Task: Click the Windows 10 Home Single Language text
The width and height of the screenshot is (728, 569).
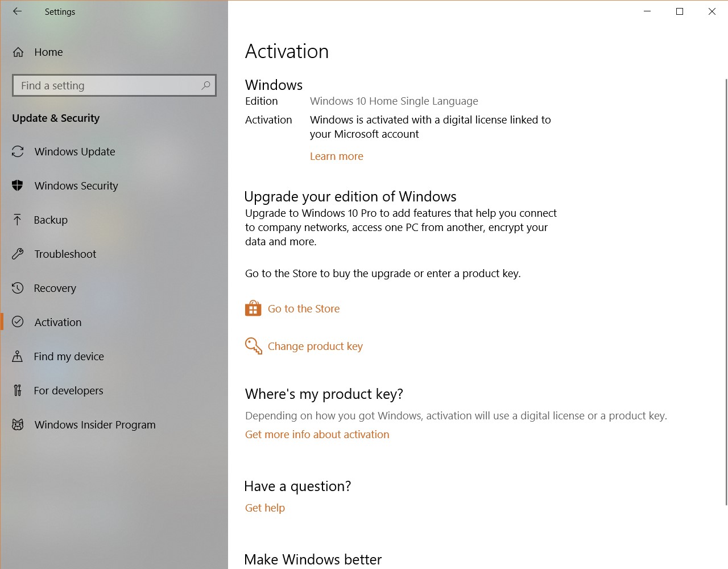Action: coord(394,101)
